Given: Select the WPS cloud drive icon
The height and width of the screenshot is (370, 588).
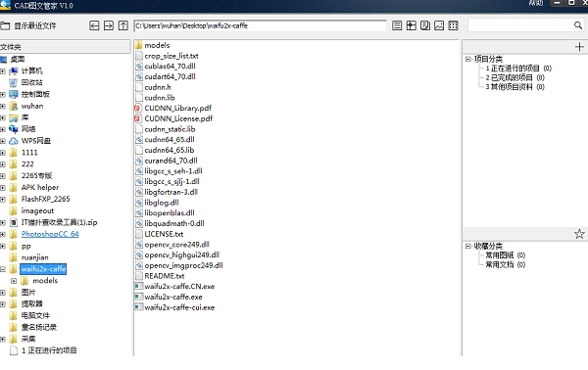Looking at the screenshot, I should [x=13, y=141].
